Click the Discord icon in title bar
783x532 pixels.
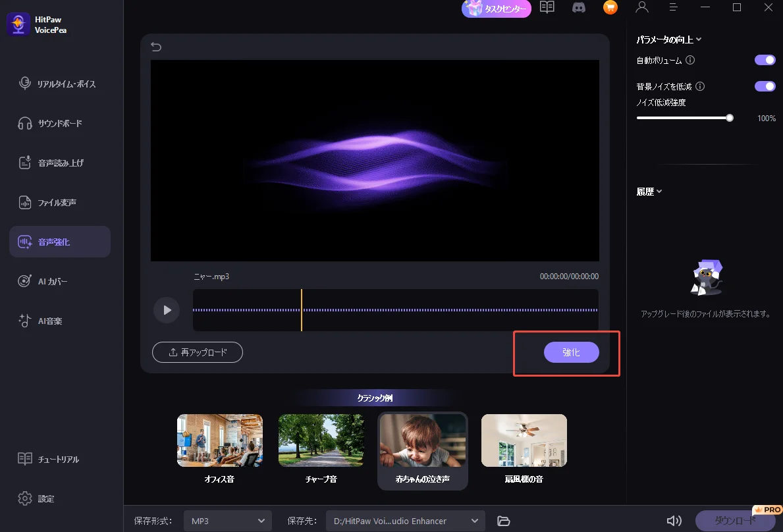tap(579, 8)
